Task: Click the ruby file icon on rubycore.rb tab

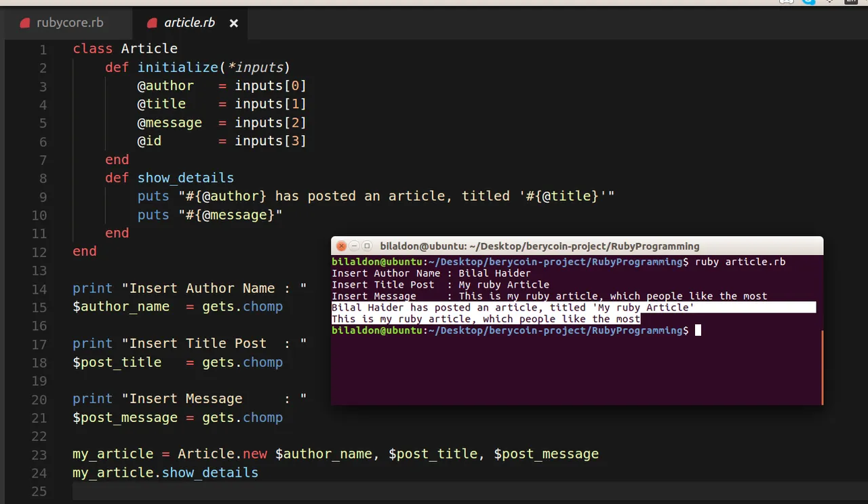Action: click(25, 23)
